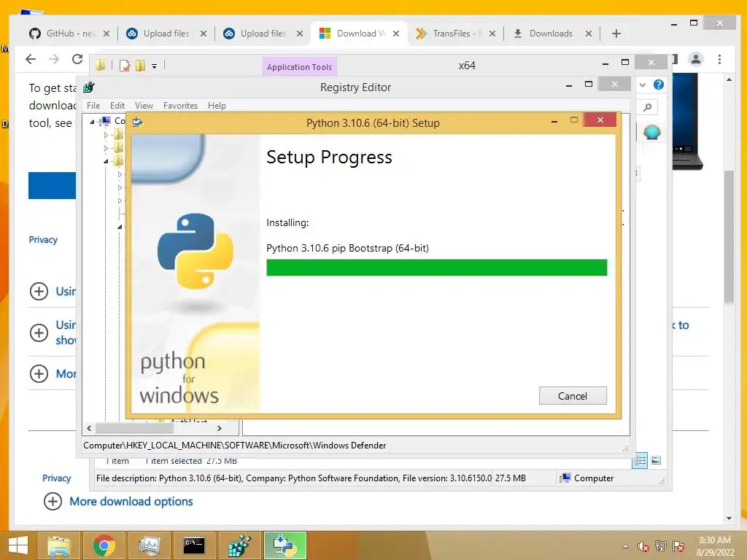Viewport: 747px width, 560px height.
Task: Open Explorer quick access toolbar dropdown
Action: coord(155,66)
